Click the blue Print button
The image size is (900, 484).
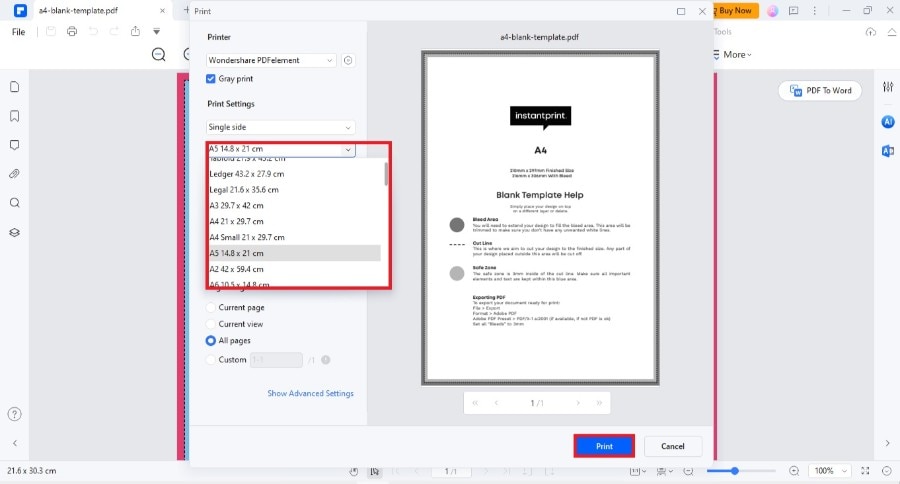(604, 446)
